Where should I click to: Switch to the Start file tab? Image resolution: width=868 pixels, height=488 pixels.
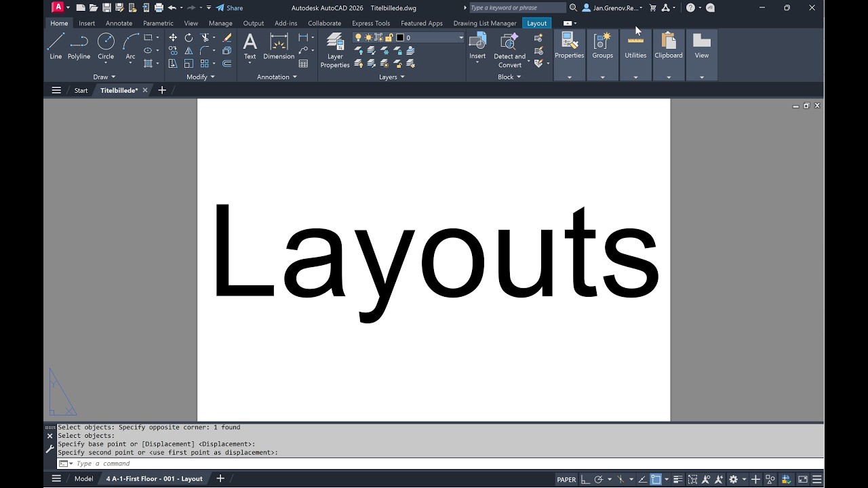[81, 90]
